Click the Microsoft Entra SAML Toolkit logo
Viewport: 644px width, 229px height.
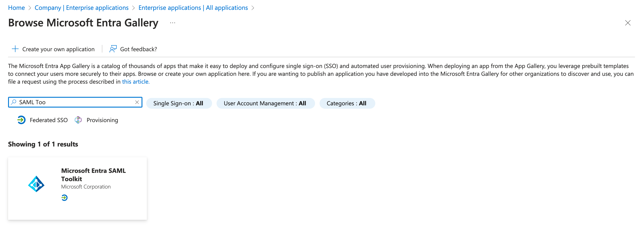click(x=36, y=184)
